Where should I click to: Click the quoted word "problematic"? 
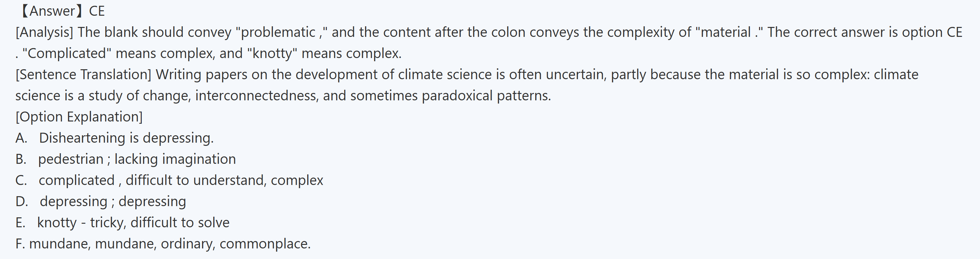278,32
